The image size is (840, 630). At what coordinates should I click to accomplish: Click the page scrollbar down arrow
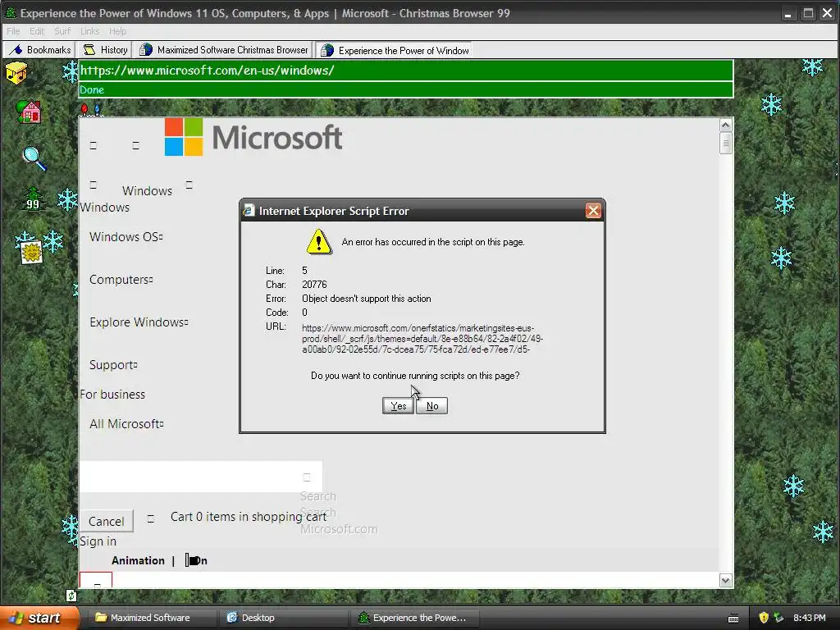[725, 580]
